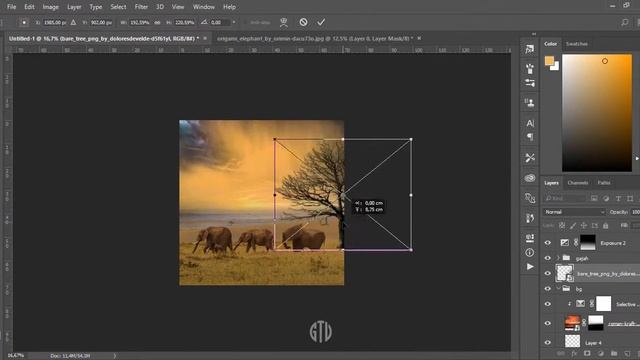Filter layers by shape layer icon

pyautogui.click(x=630, y=198)
